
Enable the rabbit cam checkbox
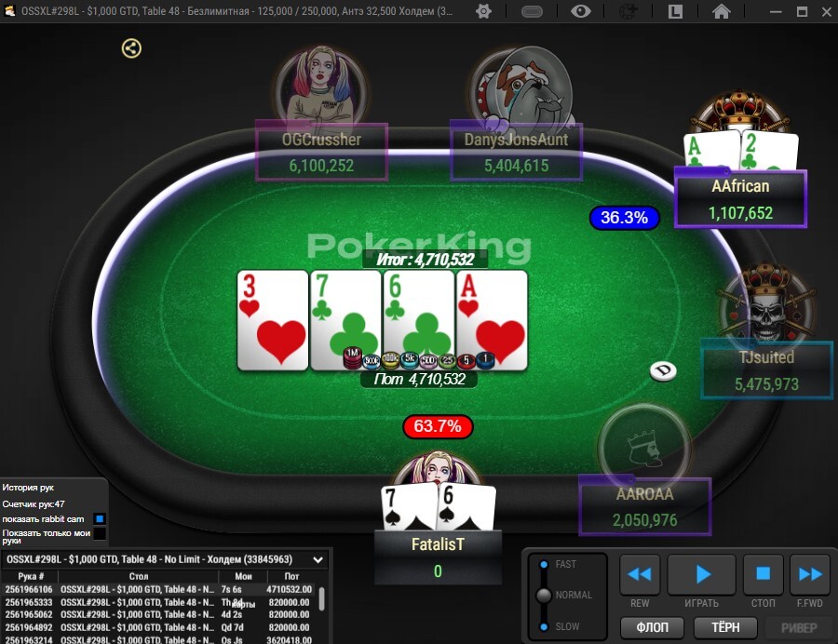[x=100, y=518]
